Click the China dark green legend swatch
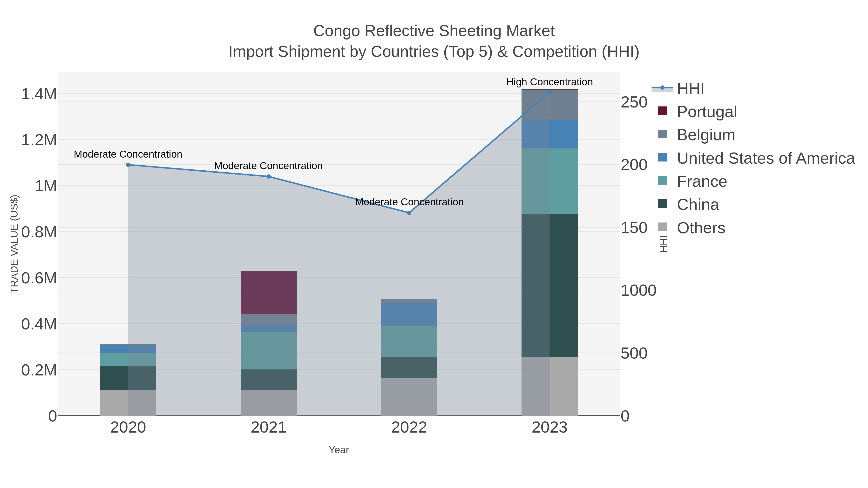 click(662, 204)
